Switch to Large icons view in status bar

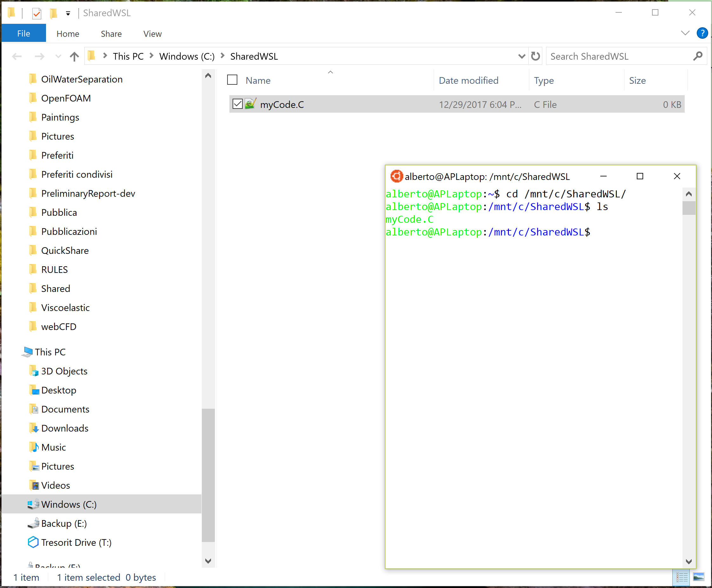(x=698, y=577)
